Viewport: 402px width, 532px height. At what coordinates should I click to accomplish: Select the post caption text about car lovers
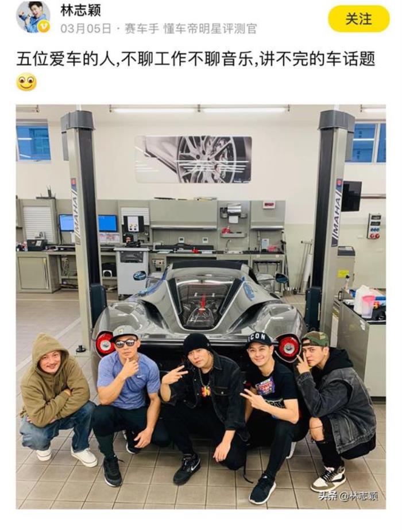point(196,59)
